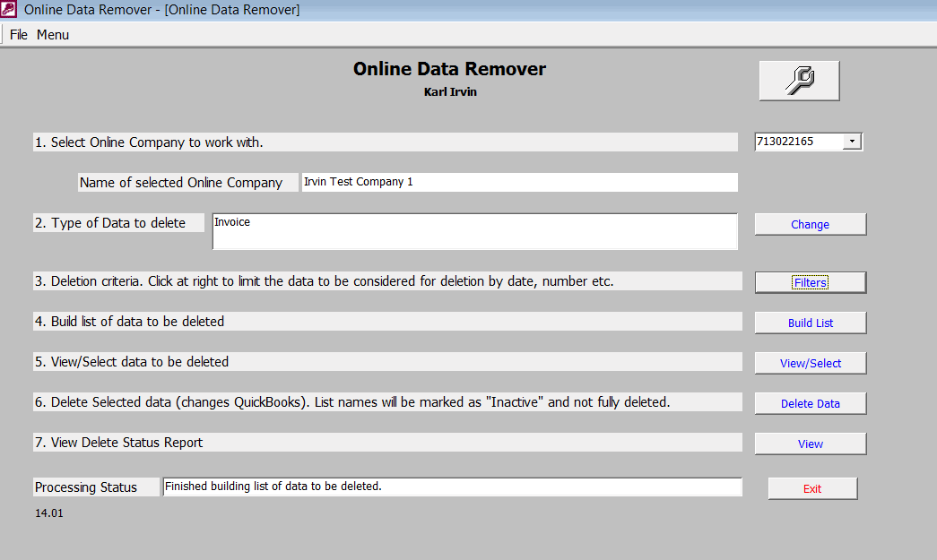Click '7. View Delete Status Report' label
Viewport: 937px width, 560px height.
tap(387, 443)
